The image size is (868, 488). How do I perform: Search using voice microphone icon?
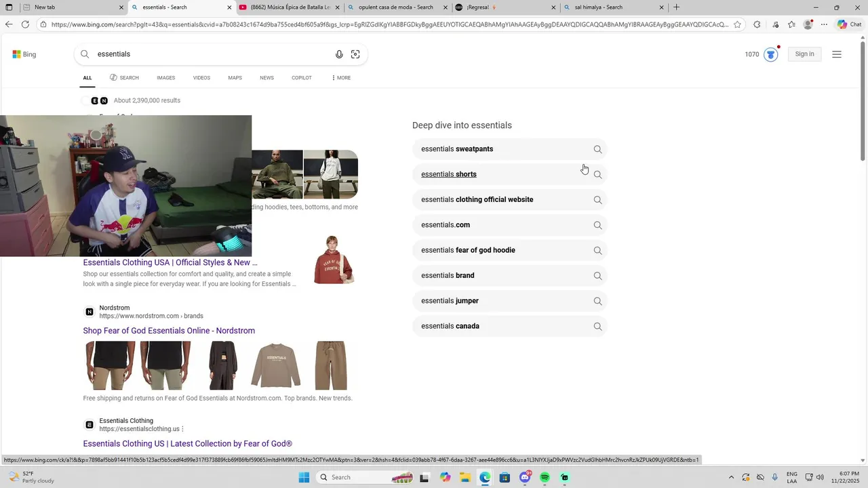point(339,54)
